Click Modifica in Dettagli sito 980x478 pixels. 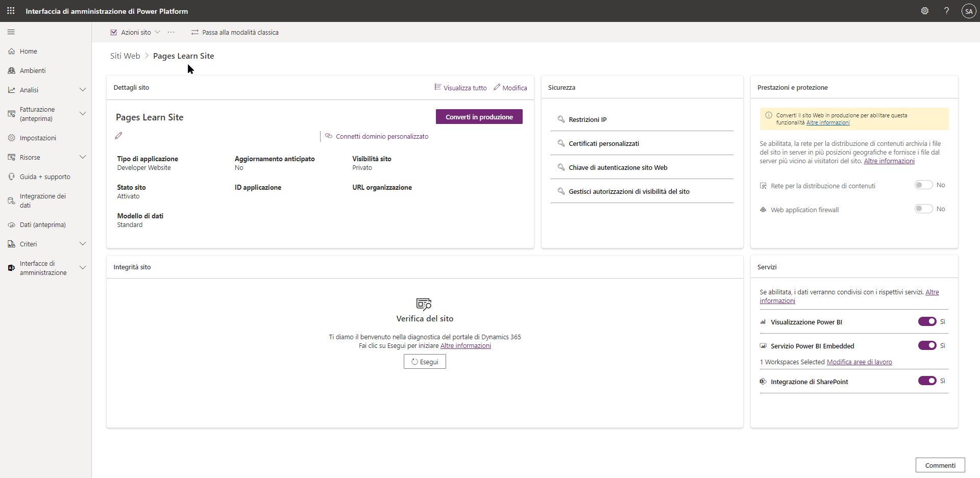[x=510, y=88]
